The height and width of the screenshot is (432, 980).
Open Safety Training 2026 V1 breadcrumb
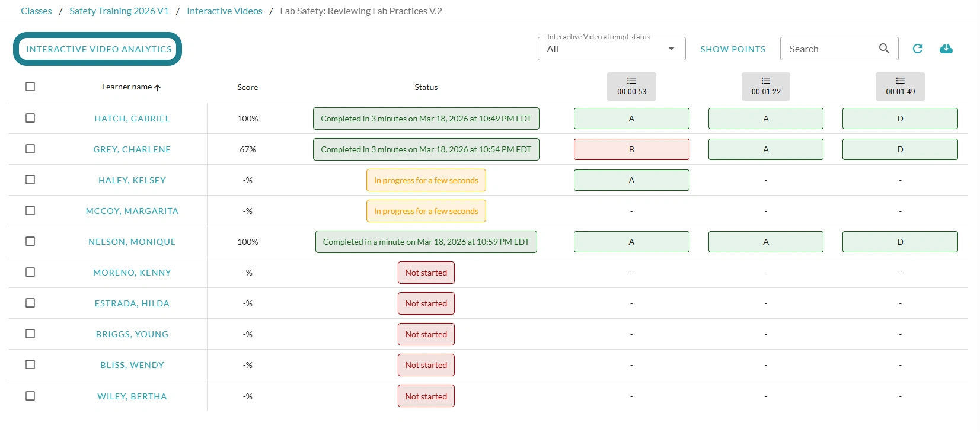[x=119, y=11]
